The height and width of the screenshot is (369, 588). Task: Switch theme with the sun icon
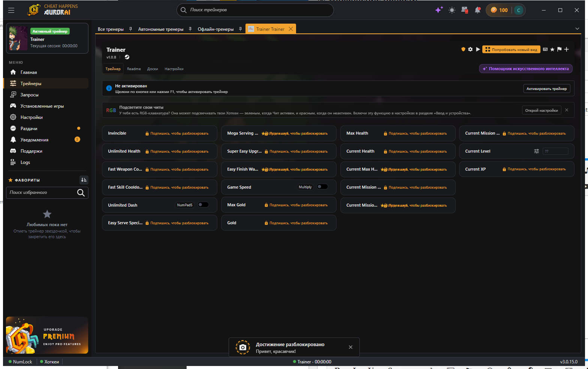[x=452, y=10]
